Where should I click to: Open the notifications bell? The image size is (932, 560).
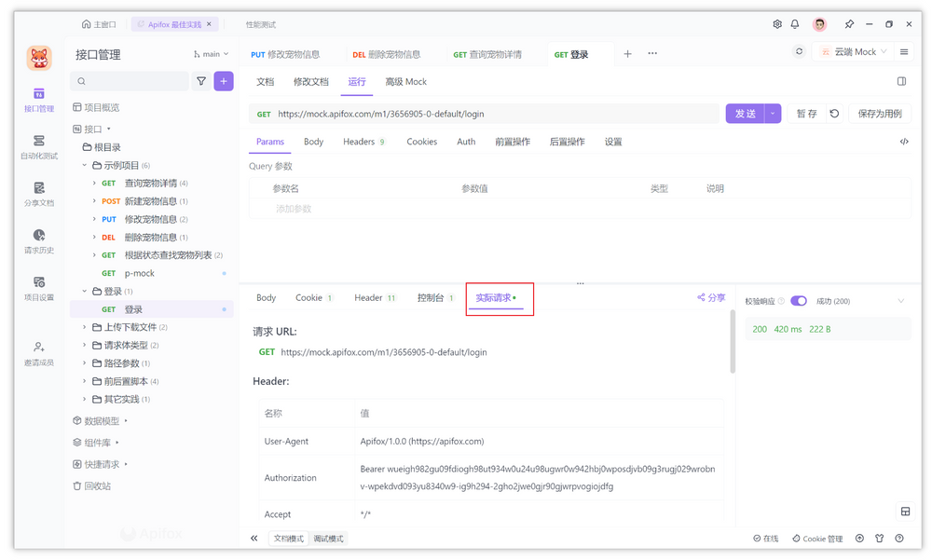(x=795, y=23)
